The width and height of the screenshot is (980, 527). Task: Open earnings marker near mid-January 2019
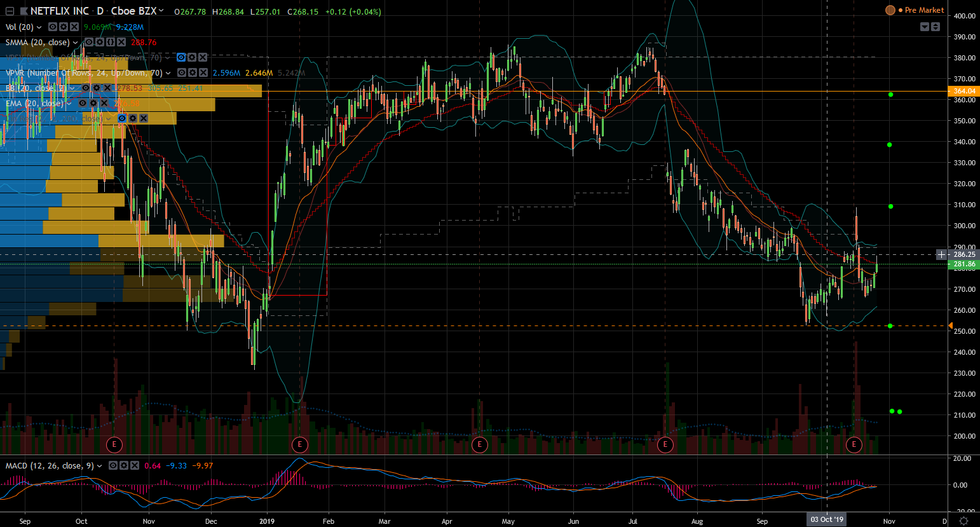[299, 444]
